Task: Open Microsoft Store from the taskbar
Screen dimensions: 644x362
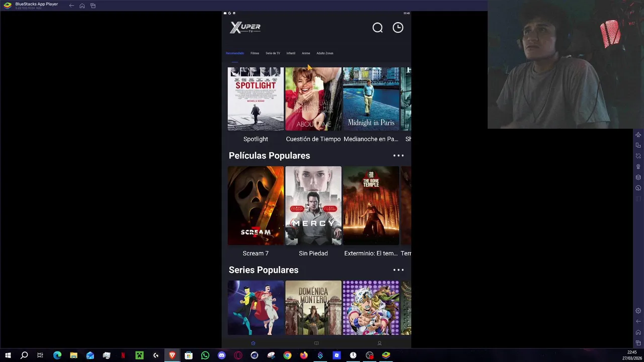Action: pos(189,355)
